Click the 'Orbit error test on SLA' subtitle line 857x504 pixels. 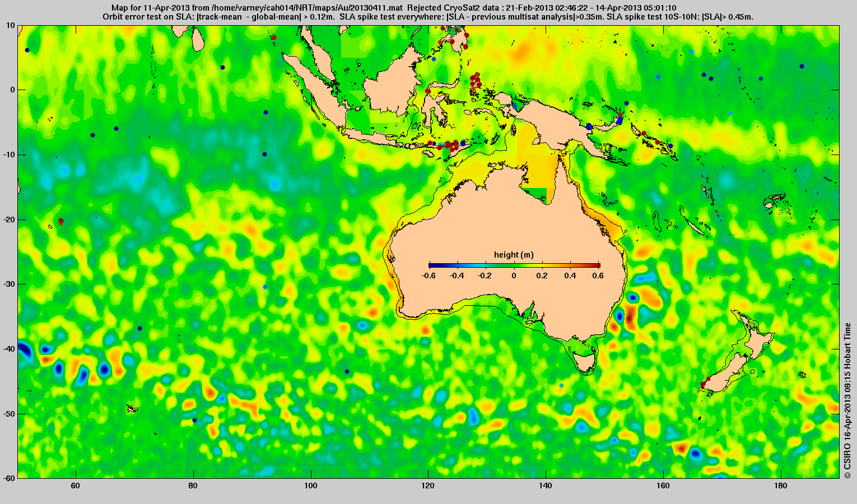[428, 17]
